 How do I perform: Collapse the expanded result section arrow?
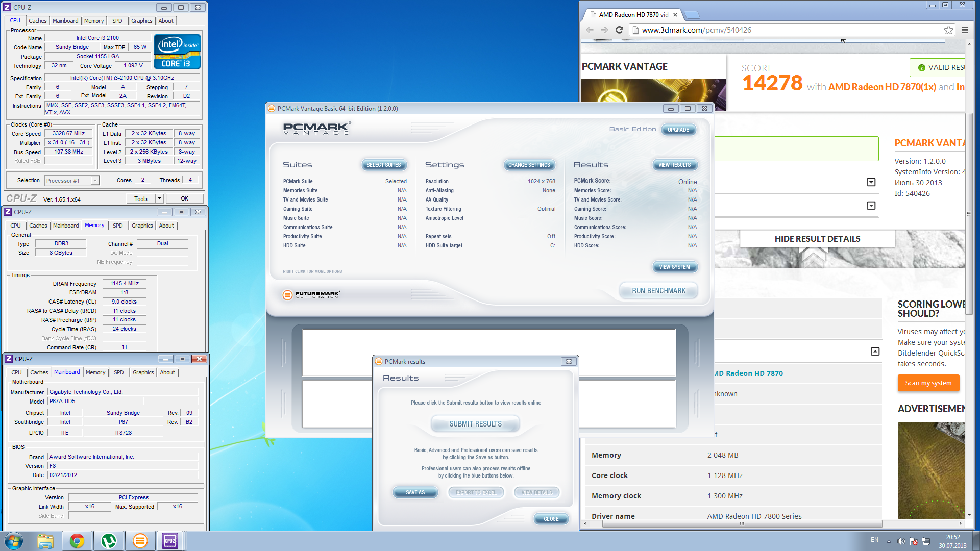point(875,352)
